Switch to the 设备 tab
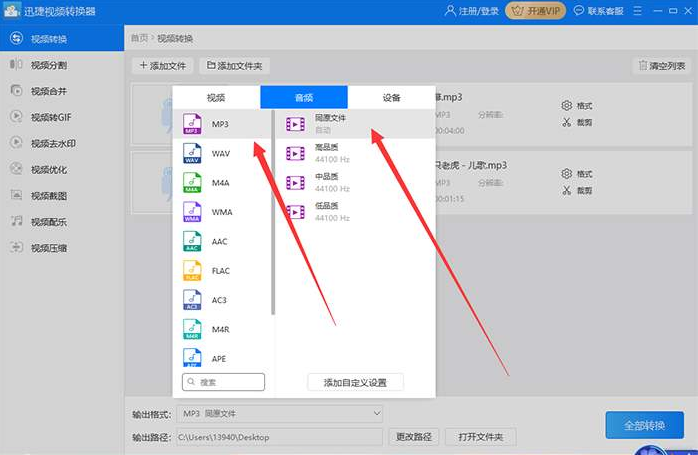The width and height of the screenshot is (698, 455). click(x=391, y=97)
